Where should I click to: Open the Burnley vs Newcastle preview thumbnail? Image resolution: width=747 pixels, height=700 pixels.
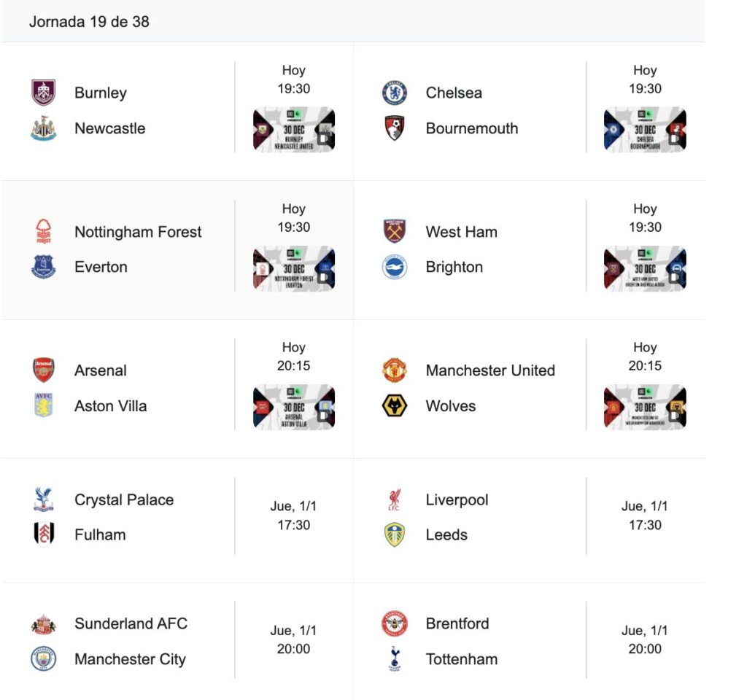point(294,130)
